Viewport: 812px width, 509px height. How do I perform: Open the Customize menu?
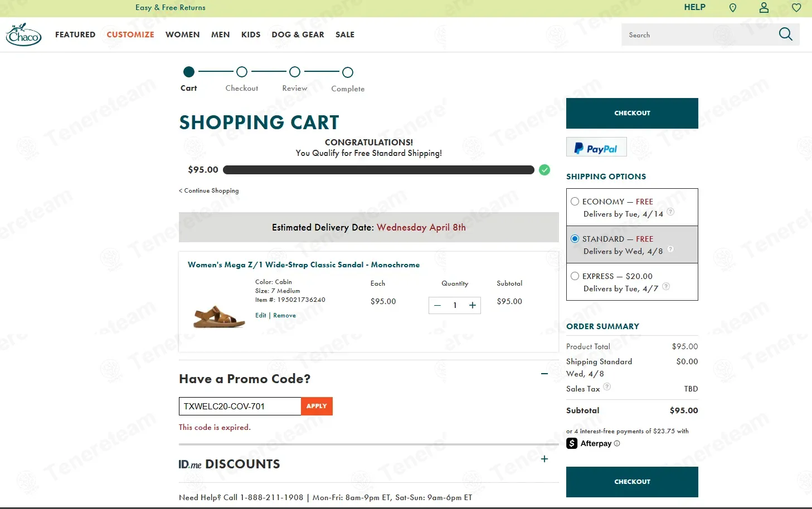tap(130, 35)
